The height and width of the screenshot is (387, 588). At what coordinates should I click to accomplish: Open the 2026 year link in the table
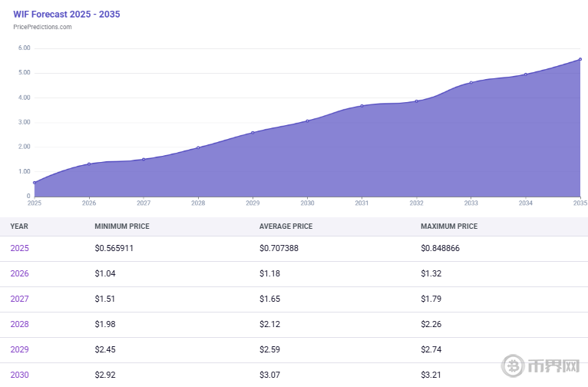click(x=20, y=274)
